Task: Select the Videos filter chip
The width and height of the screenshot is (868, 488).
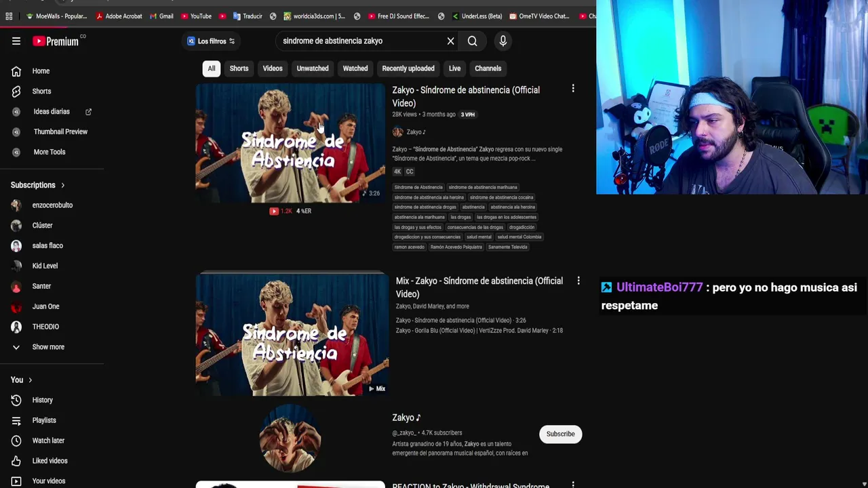Action: [273, 68]
